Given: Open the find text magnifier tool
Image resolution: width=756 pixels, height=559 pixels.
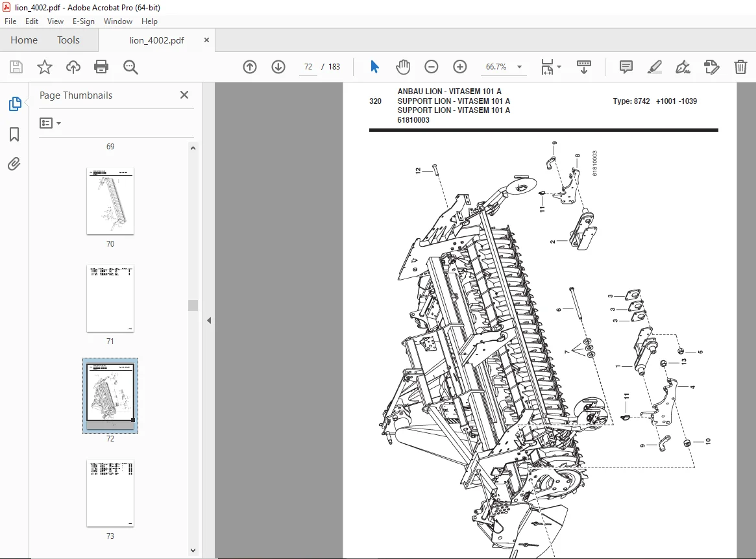Looking at the screenshot, I should click(130, 67).
